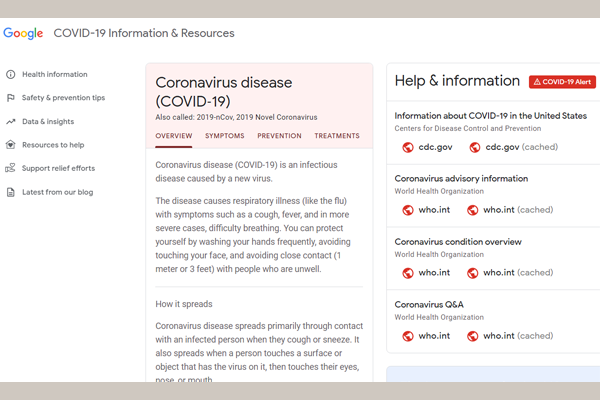
Task: Switch to the Symptoms tab
Action: (225, 136)
